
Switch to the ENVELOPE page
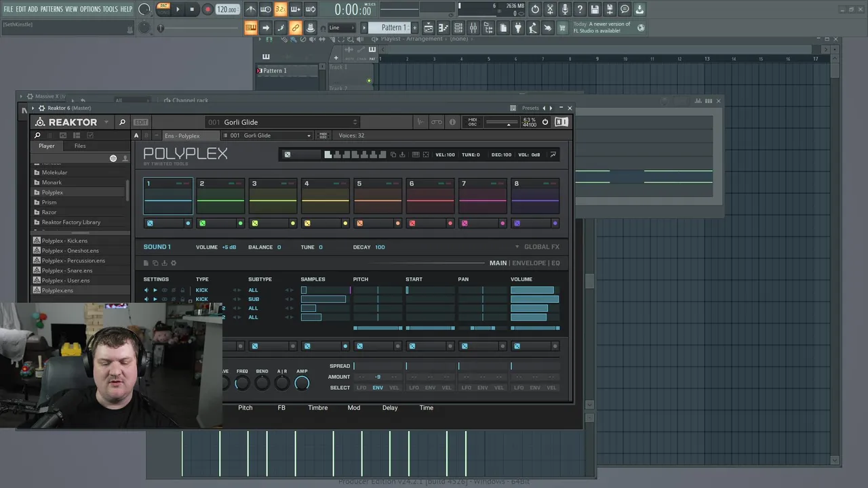click(x=529, y=263)
